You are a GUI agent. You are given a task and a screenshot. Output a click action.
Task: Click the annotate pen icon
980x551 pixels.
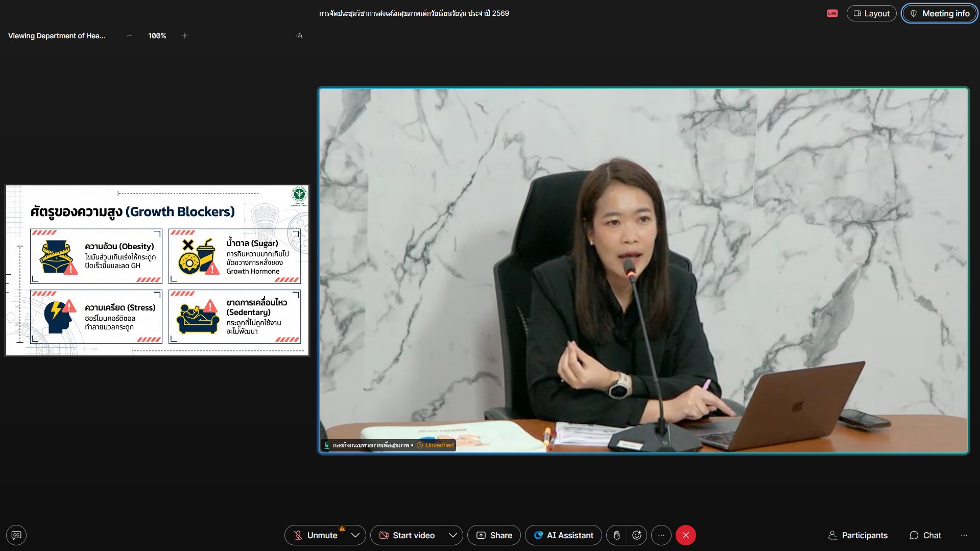299,36
